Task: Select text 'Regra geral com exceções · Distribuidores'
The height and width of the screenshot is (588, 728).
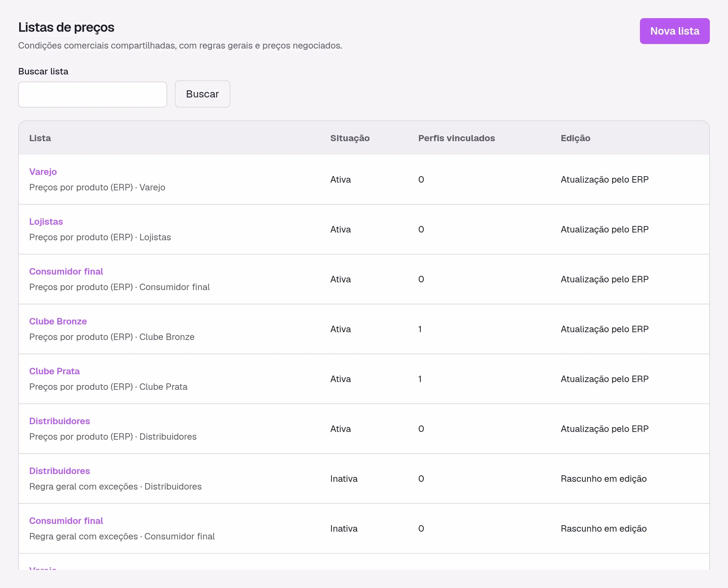Action: (x=116, y=486)
